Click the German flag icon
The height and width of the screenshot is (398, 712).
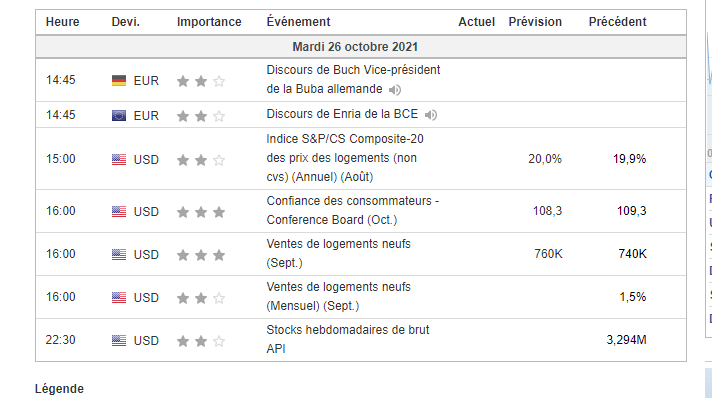pyautogui.click(x=119, y=81)
